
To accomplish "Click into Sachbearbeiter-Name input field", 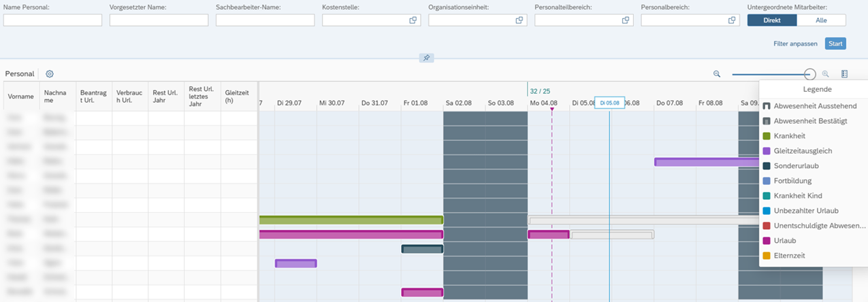I will click(x=265, y=20).
